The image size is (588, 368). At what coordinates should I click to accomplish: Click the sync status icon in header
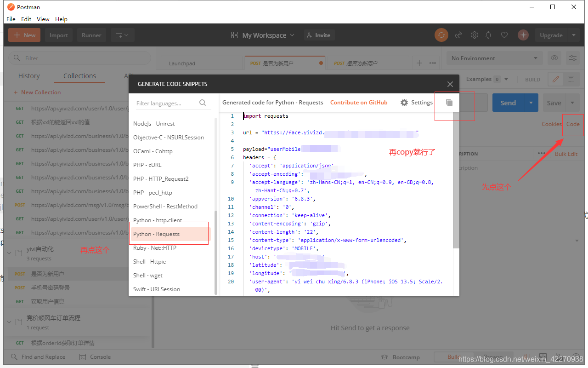(441, 35)
